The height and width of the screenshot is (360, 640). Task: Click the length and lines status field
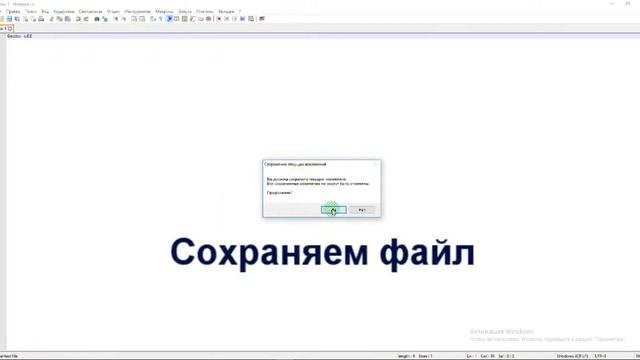pyautogui.click(x=415, y=356)
